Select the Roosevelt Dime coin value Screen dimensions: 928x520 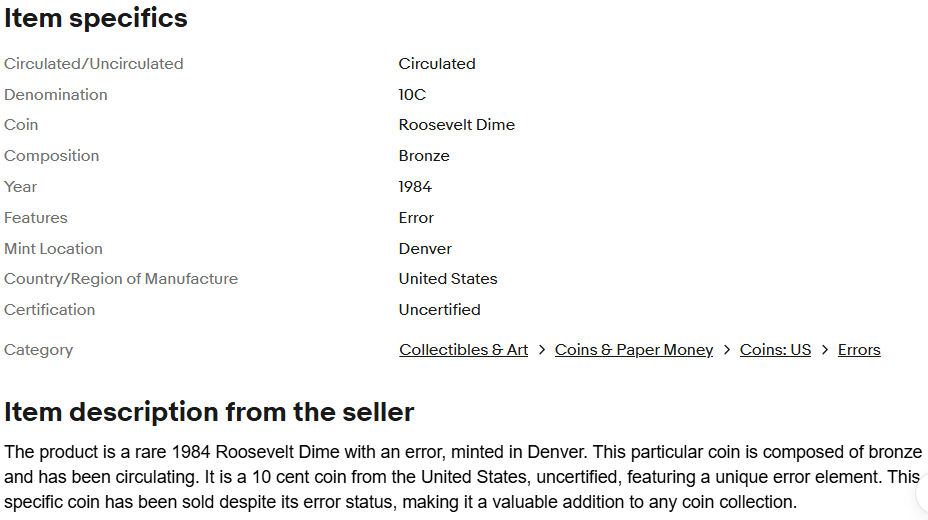(457, 125)
